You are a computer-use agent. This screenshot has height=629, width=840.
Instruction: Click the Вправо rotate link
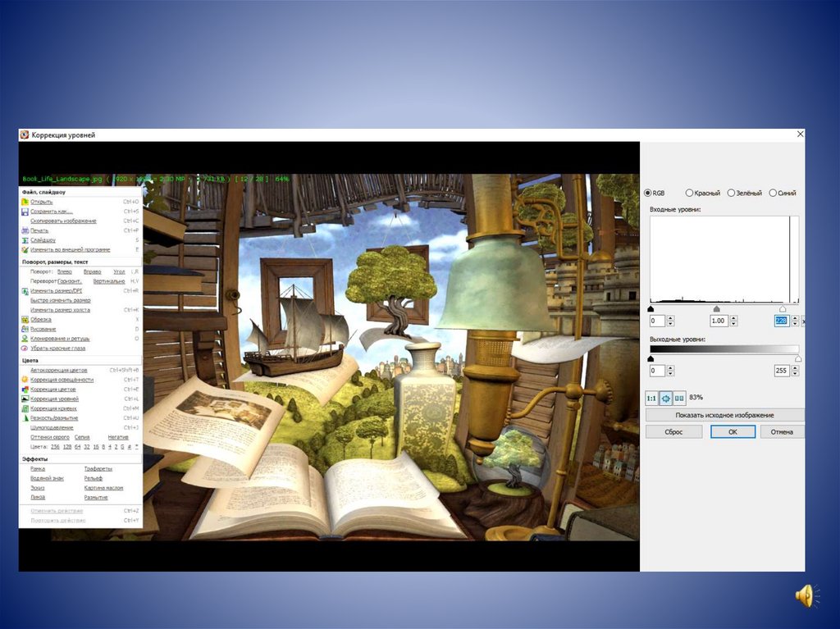(x=92, y=272)
